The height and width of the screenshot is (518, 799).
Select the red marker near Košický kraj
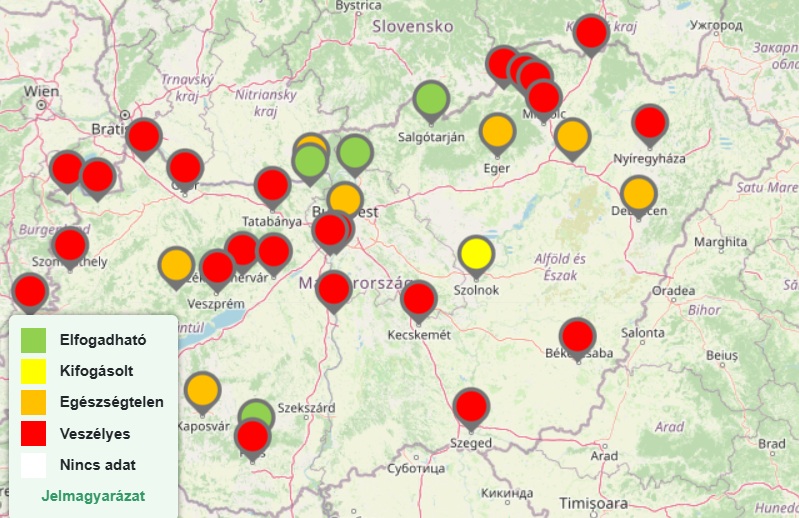pyautogui.click(x=591, y=34)
